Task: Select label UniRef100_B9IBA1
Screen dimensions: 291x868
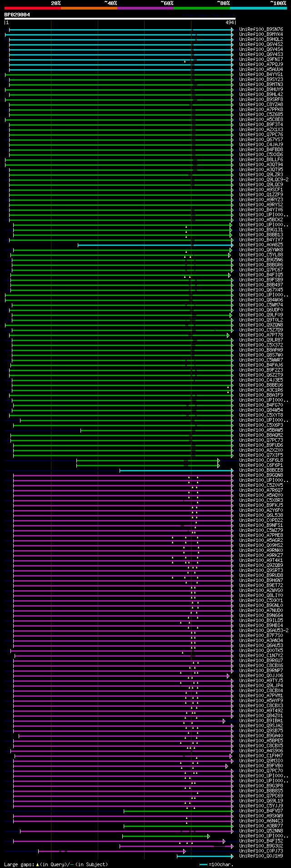Action: (x=261, y=721)
